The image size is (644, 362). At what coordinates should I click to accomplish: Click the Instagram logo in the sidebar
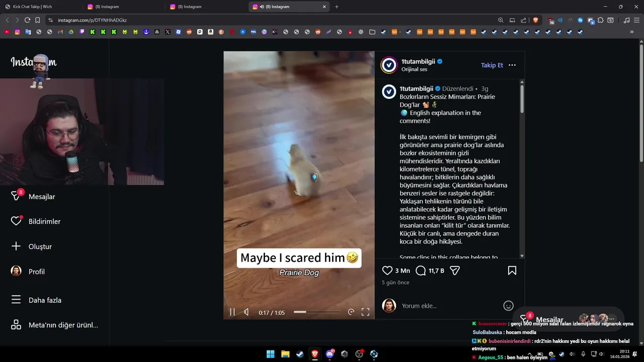33,62
